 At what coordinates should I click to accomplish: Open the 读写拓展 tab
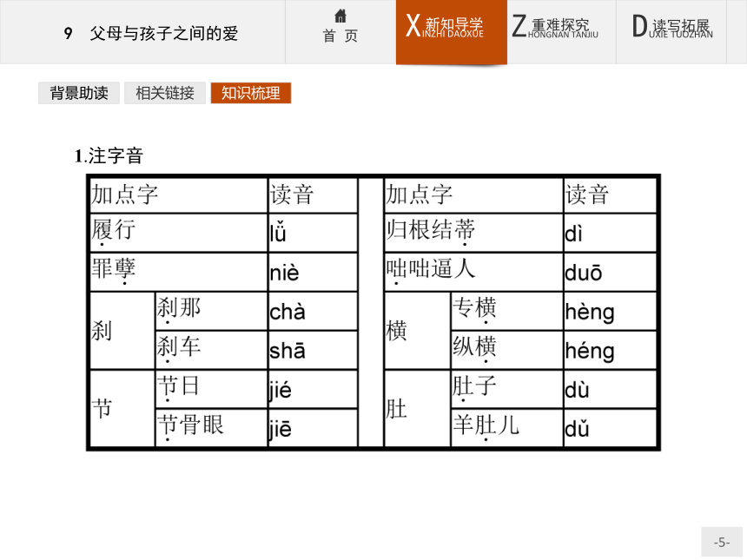pos(671,32)
